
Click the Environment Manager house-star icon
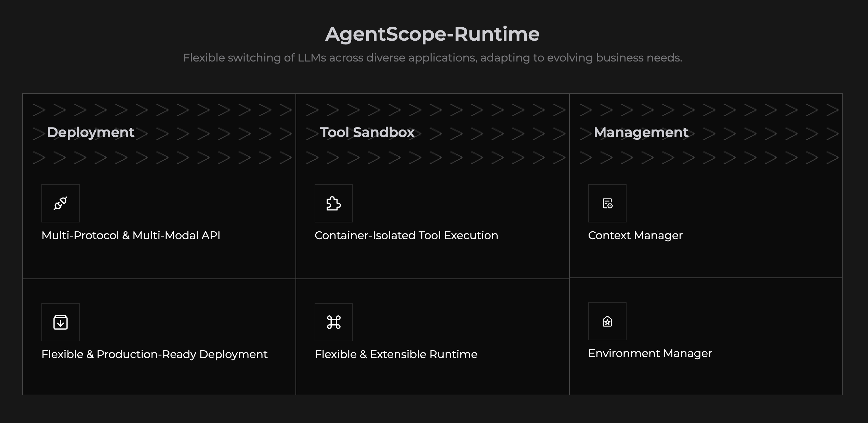607,321
